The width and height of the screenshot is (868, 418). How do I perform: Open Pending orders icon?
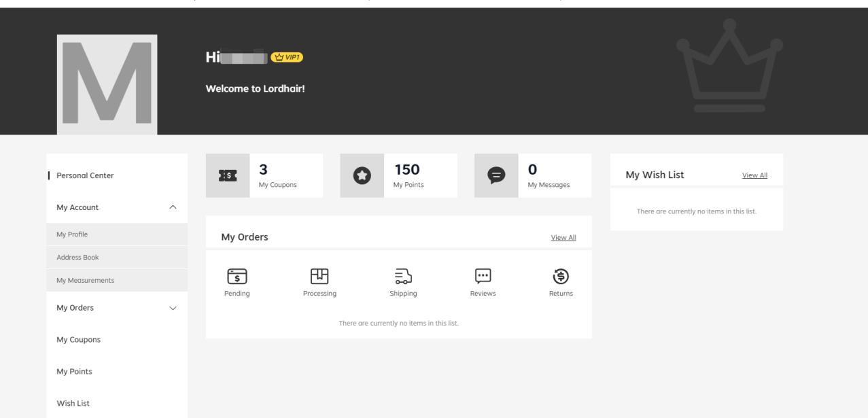click(x=238, y=277)
